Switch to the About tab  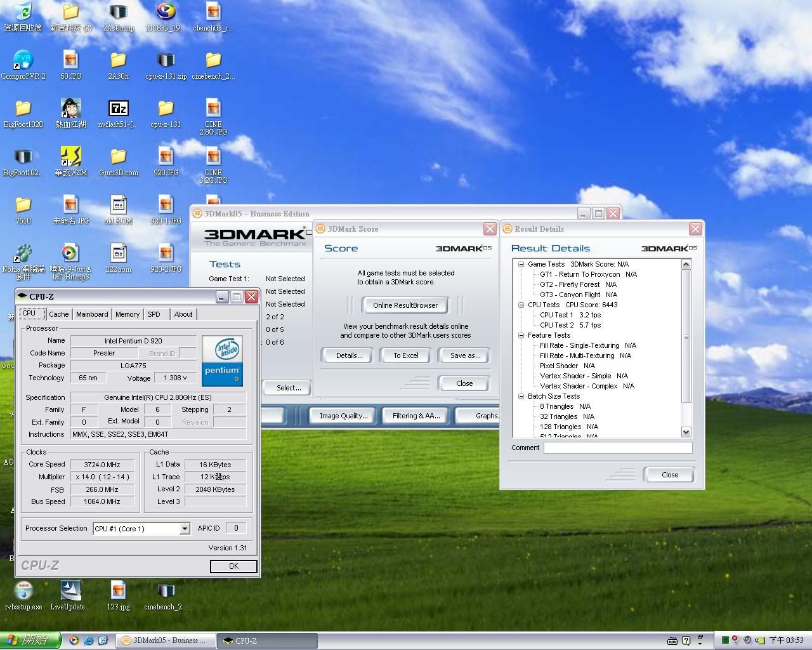pos(183,314)
